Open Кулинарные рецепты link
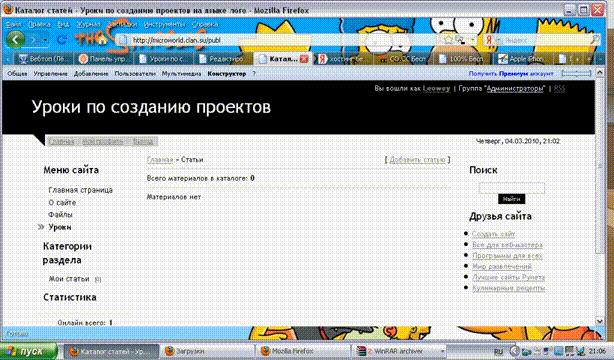The width and height of the screenshot is (614, 360). (x=508, y=288)
